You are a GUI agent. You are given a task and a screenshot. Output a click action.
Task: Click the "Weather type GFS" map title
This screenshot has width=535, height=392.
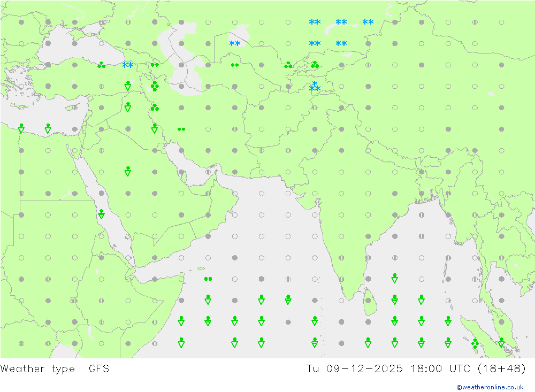coord(55,369)
